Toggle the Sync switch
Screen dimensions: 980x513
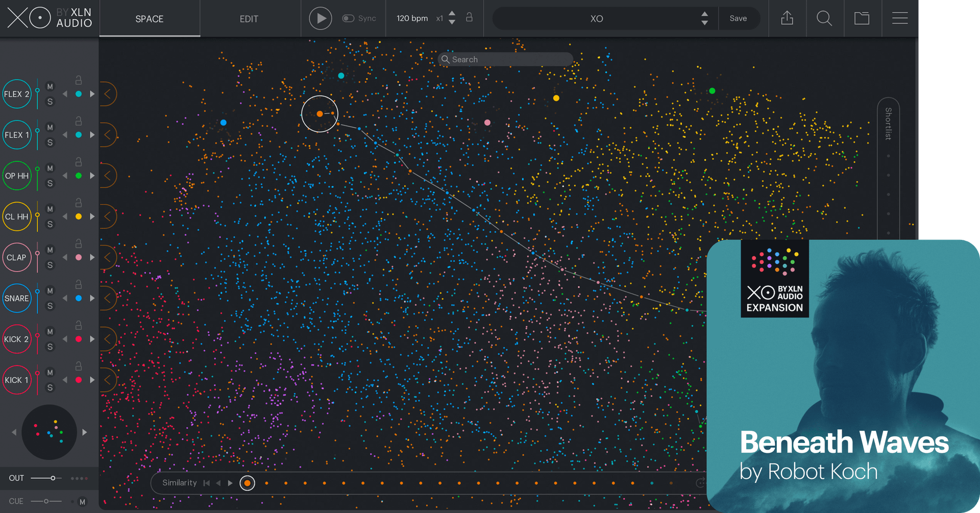(x=348, y=18)
